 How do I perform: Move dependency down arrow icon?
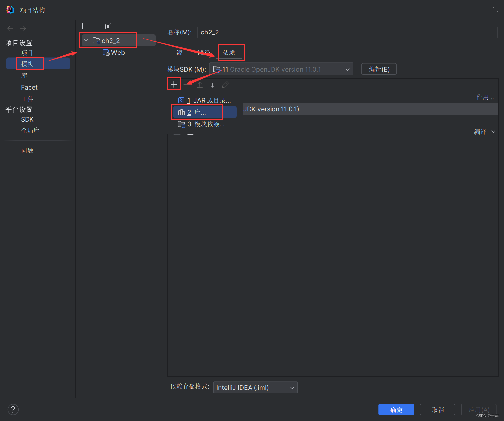pyautogui.click(x=212, y=85)
